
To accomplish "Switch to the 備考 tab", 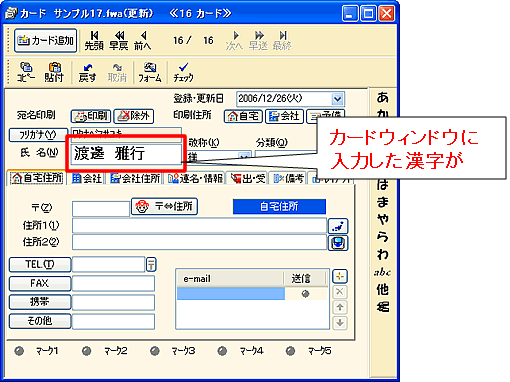I will click(x=288, y=178).
